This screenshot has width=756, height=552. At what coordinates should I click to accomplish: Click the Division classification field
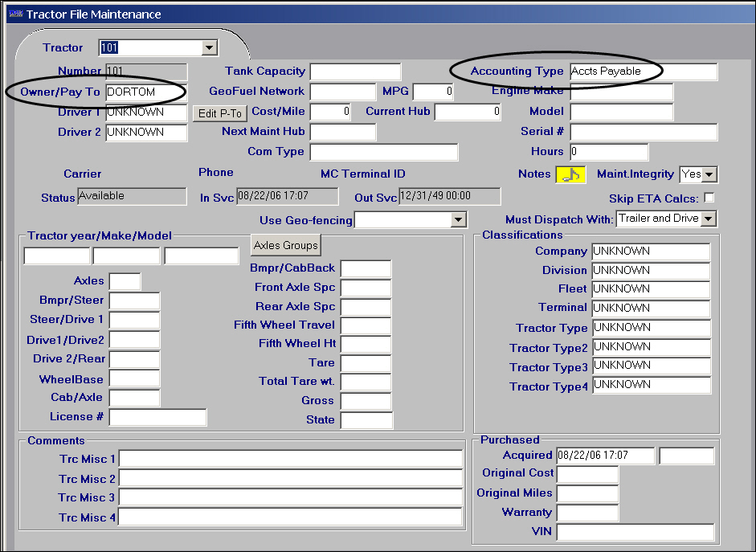(651, 271)
